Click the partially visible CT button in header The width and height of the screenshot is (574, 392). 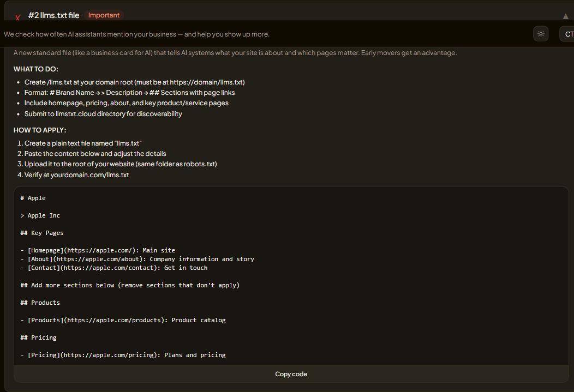tap(567, 34)
